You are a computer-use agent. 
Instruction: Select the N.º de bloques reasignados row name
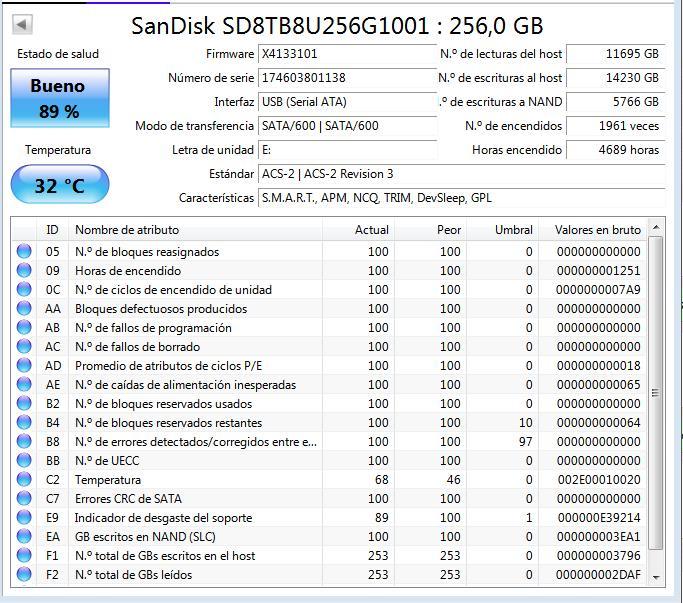(x=147, y=252)
